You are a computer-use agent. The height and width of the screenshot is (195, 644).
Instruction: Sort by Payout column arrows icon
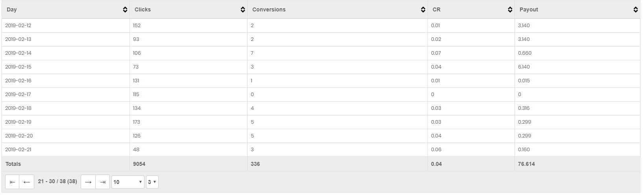636,9
